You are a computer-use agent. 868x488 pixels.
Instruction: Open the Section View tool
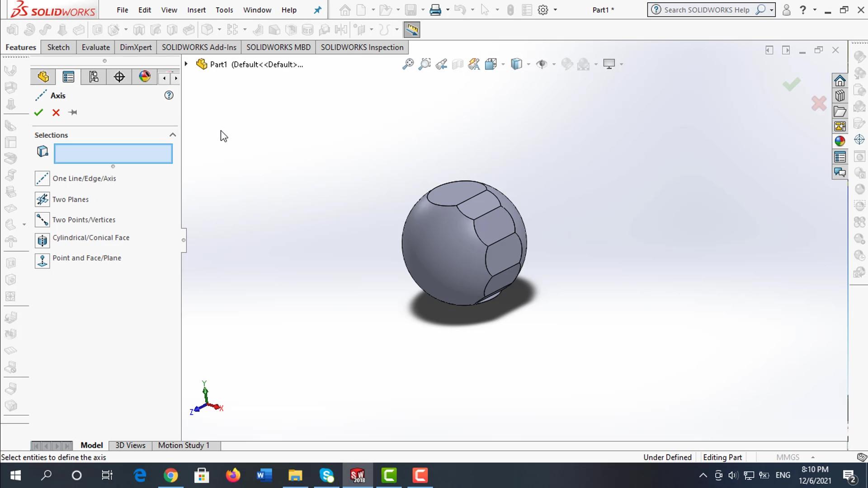point(458,64)
